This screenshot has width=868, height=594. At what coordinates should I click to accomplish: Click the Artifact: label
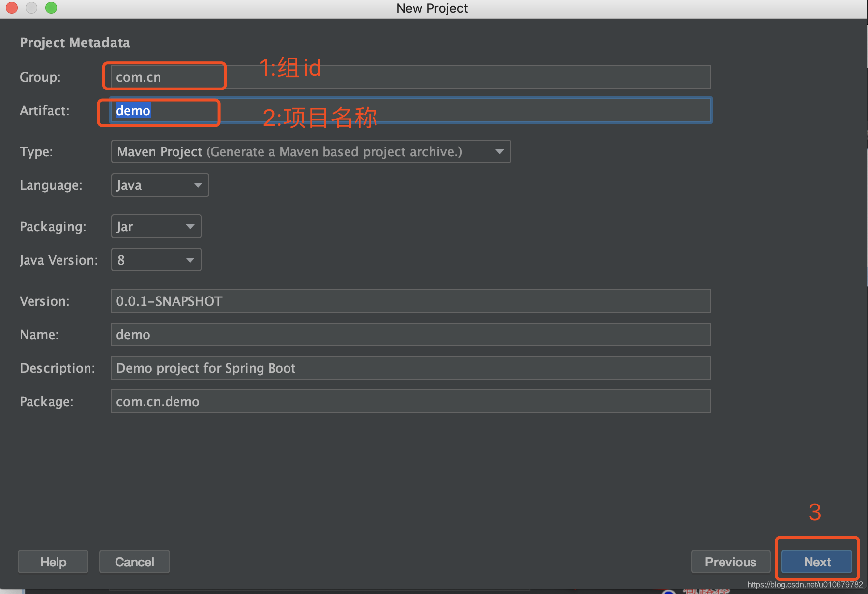pos(45,111)
